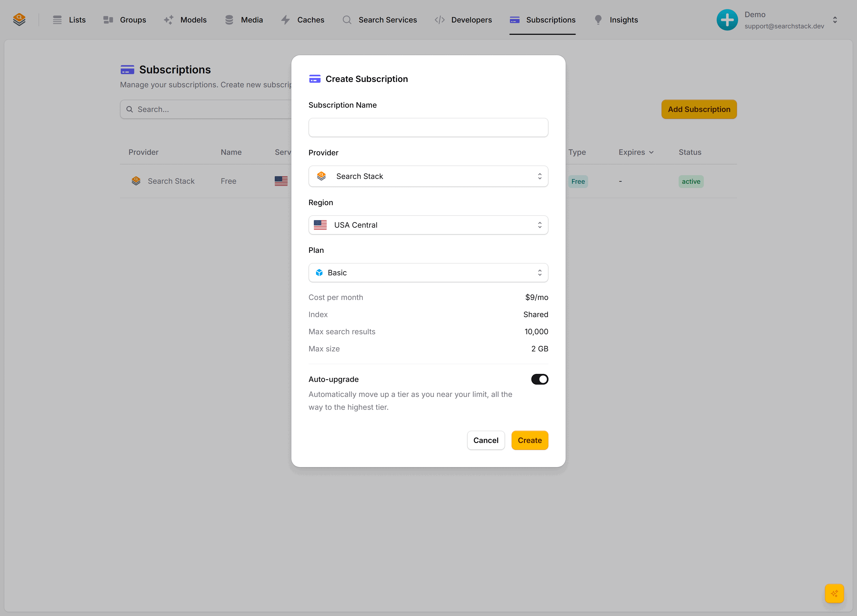
Task: Click the Name column header
Action: [x=231, y=152]
